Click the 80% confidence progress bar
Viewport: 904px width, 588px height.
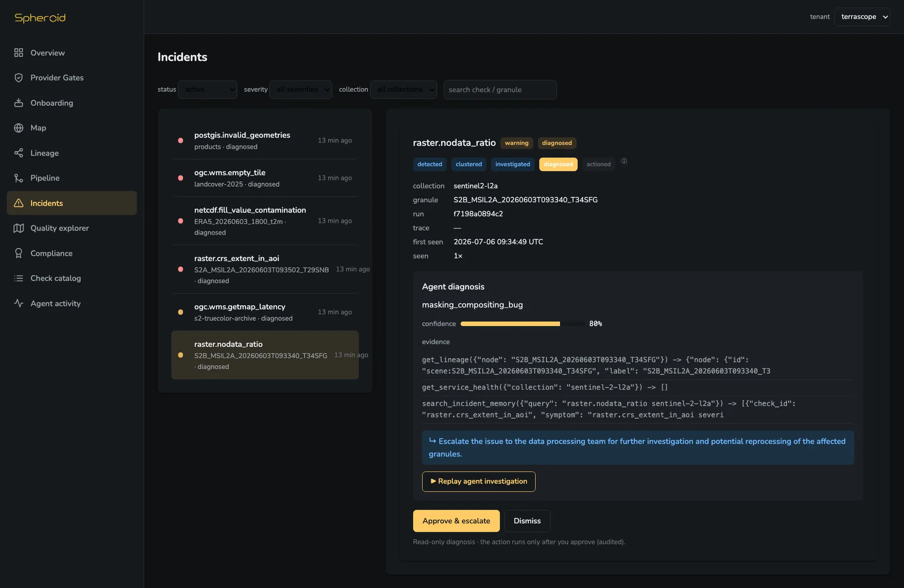tap(522, 324)
